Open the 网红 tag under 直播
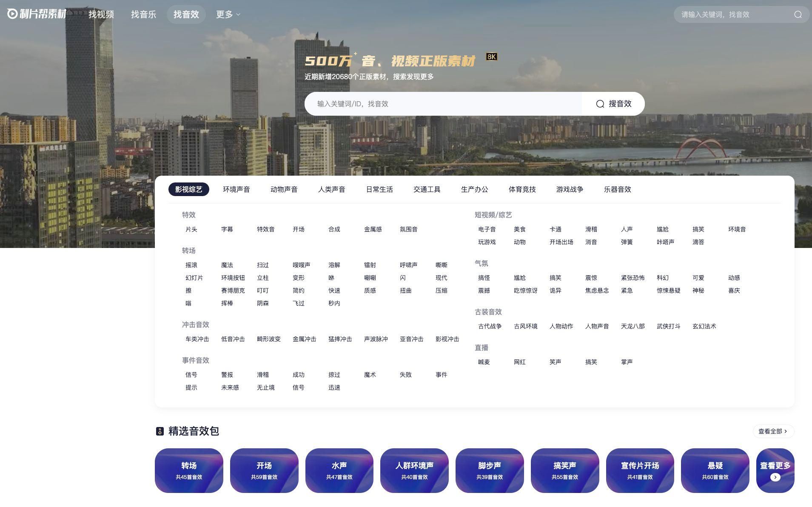The height and width of the screenshot is (507, 812). pos(520,362)
